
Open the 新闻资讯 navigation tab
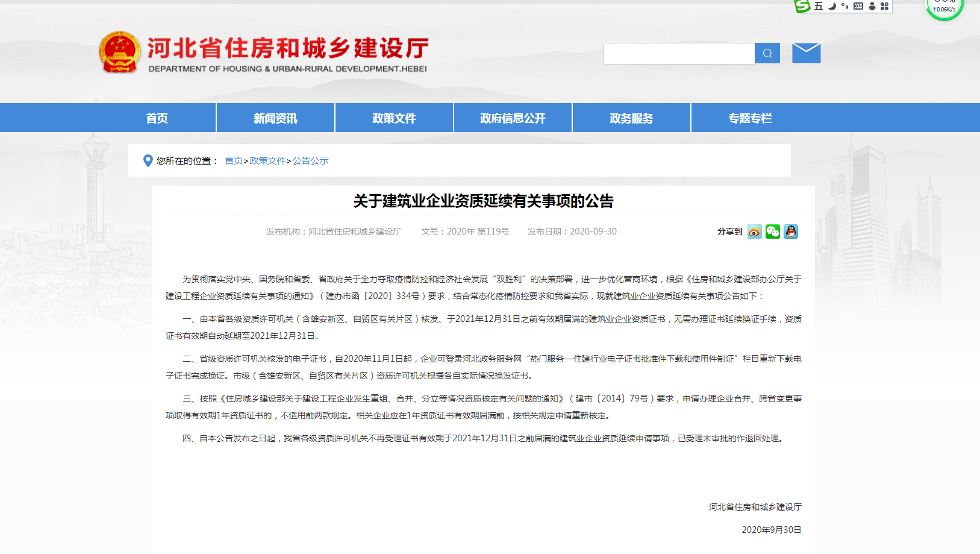[275, 118]
